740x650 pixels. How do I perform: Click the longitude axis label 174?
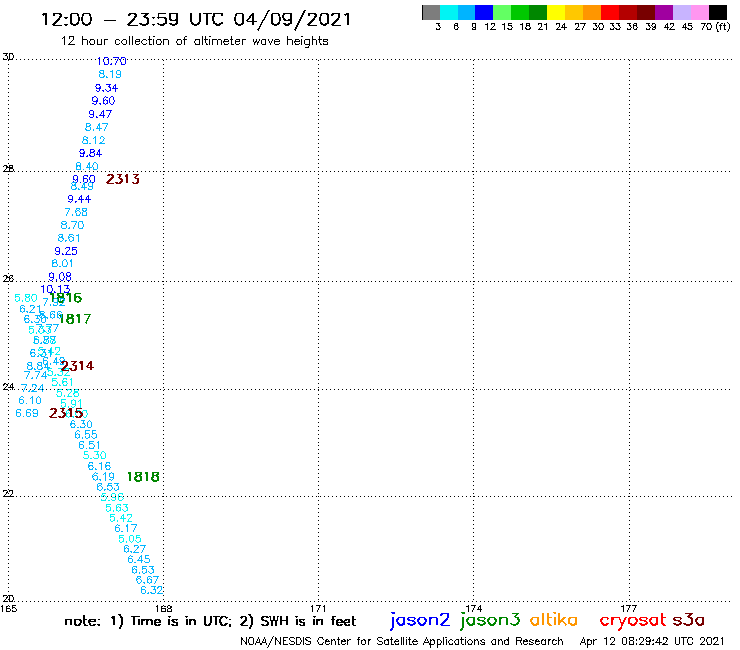point(473,608)
